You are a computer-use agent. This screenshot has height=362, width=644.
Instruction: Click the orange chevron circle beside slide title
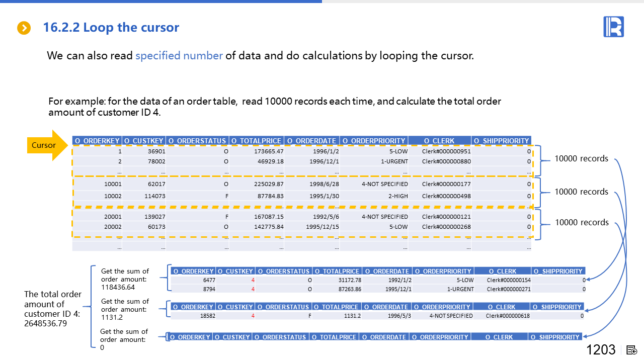point(24,28)
